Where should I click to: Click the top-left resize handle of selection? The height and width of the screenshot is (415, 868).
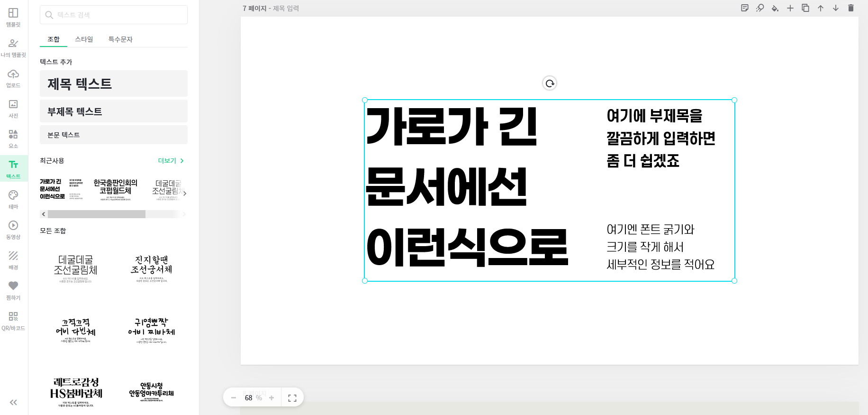coord(365,100)
